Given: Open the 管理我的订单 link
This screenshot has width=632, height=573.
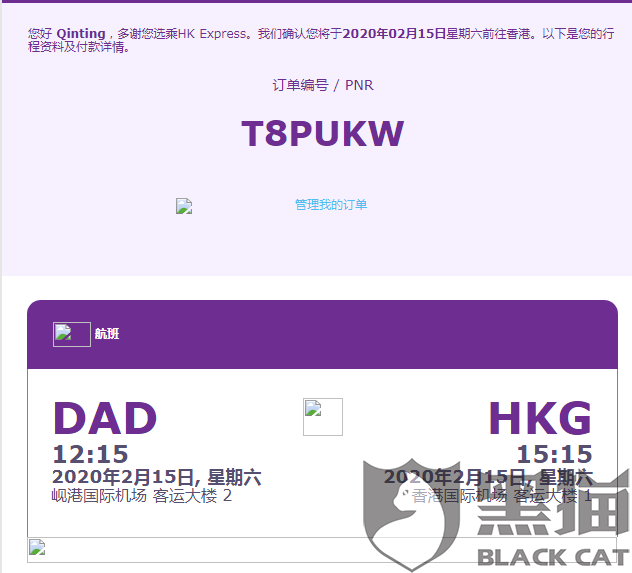Looking at the screenshot, I should pos(331,205).
